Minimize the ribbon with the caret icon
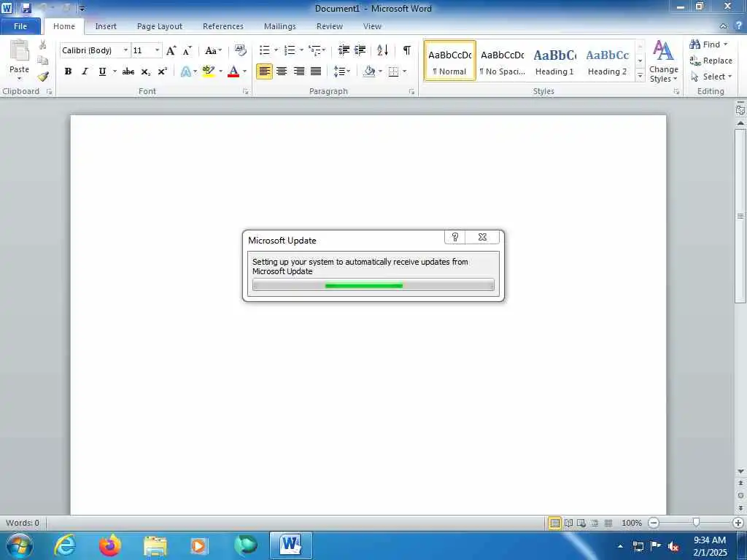The width and height of the screenshot is (747, 560). 723,26
